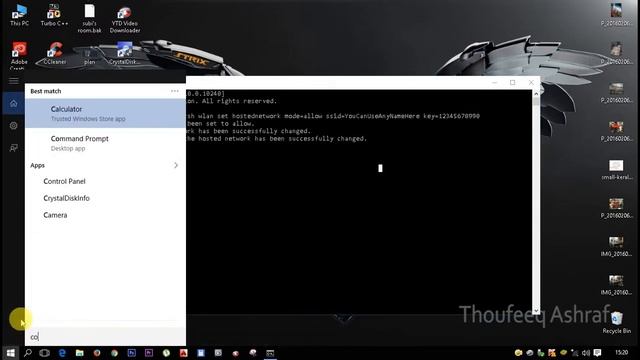This screenshot has width=640, height=360.
Task: Open Task View from the taskbar
Action: coord(44,353)
